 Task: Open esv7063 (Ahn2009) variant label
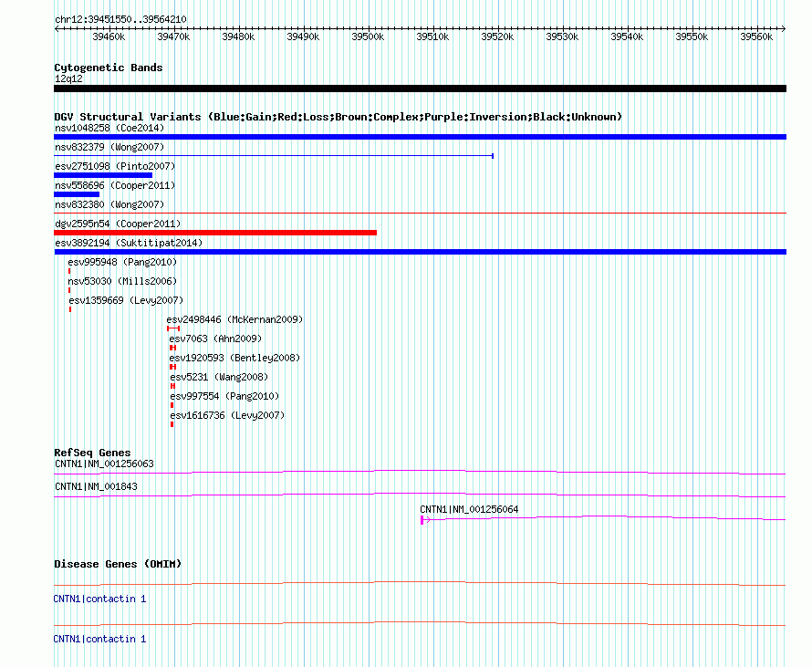(x=215, y=339)
